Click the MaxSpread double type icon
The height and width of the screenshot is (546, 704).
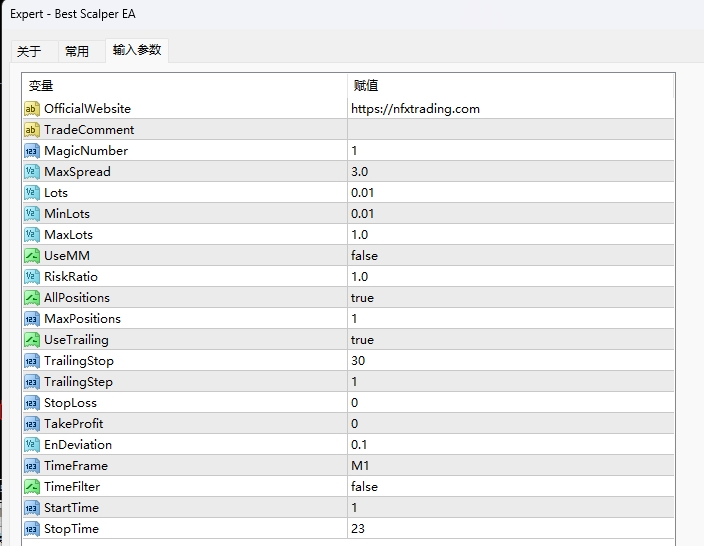(31, 172)
